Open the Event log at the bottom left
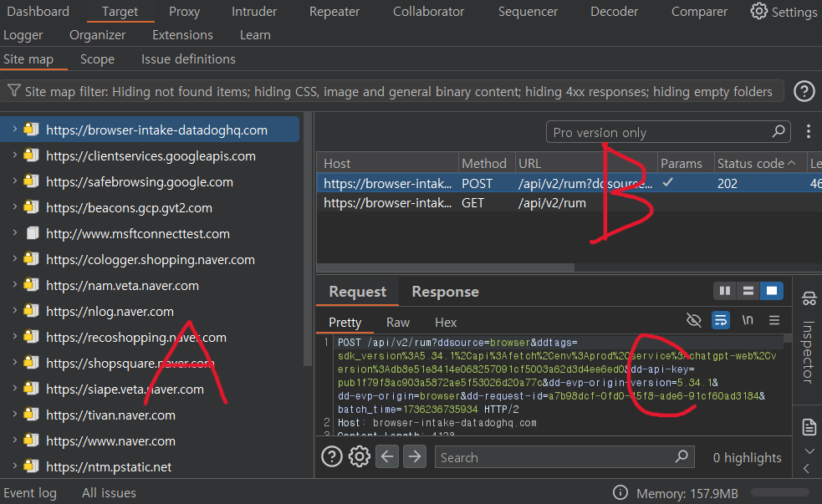 pyautogui.click(x=30, y=492)
